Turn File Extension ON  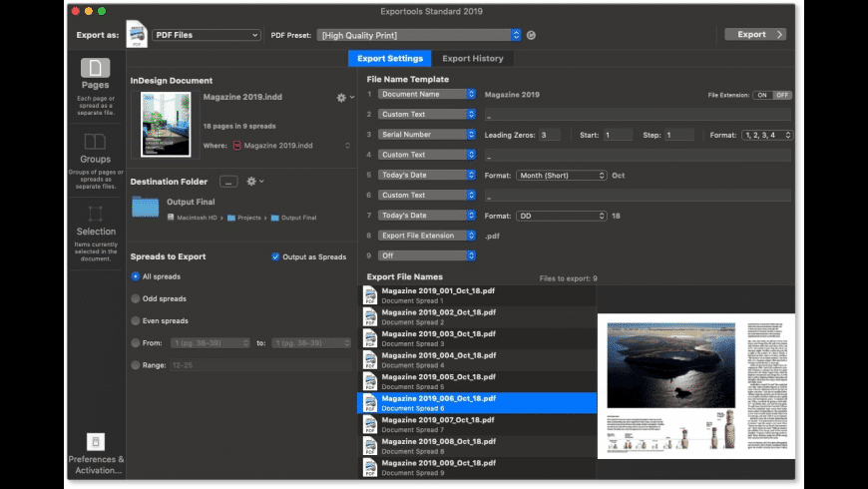[x=762, y=95]
